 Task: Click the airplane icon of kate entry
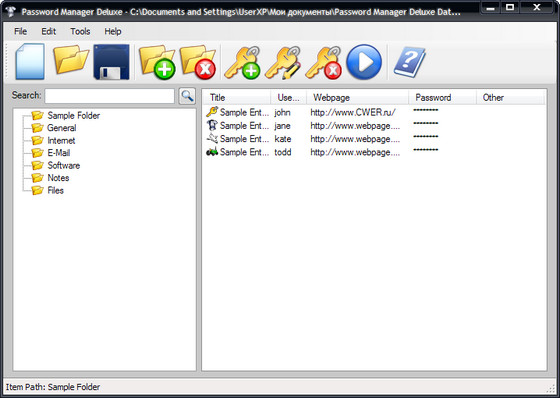[212, 138]
